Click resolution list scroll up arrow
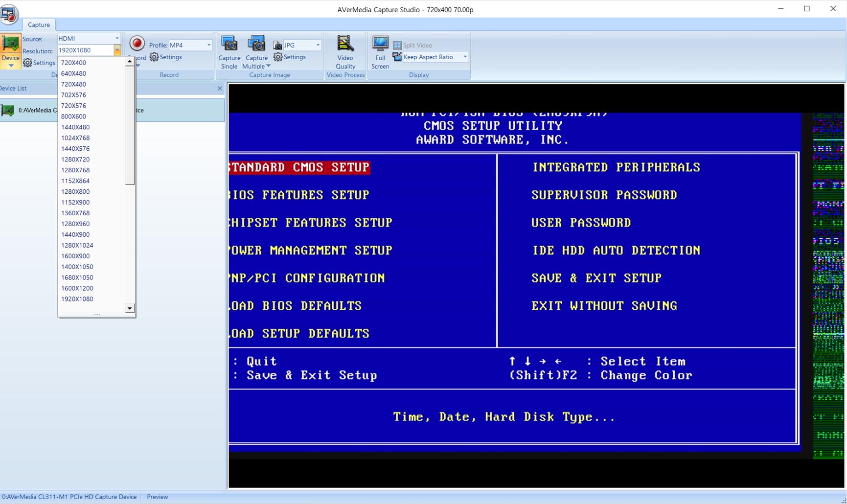The height and width of the screenshot is (504, 847). [x=130, y=62]
